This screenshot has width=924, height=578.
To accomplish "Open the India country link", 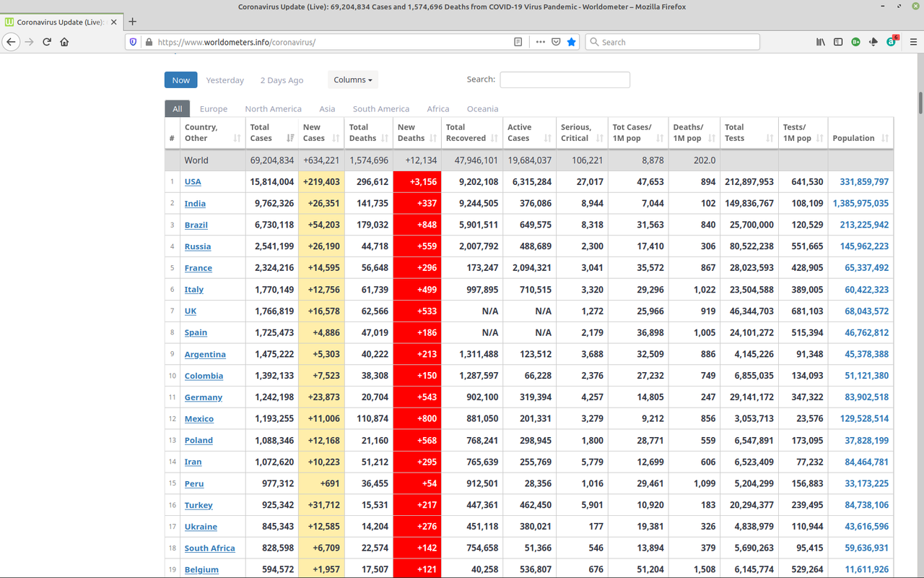I will point(195,203).
